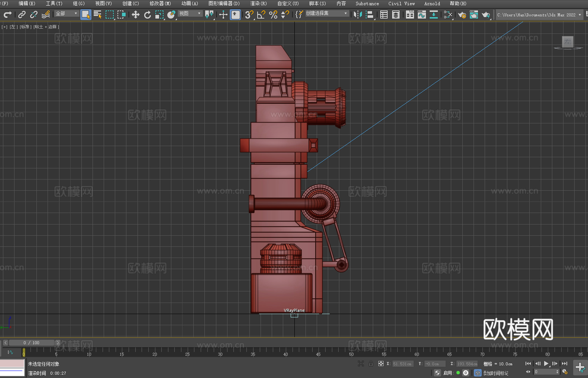Click the 添加时间标记 label
Screen dimensions: 588x378
point(495,373)
